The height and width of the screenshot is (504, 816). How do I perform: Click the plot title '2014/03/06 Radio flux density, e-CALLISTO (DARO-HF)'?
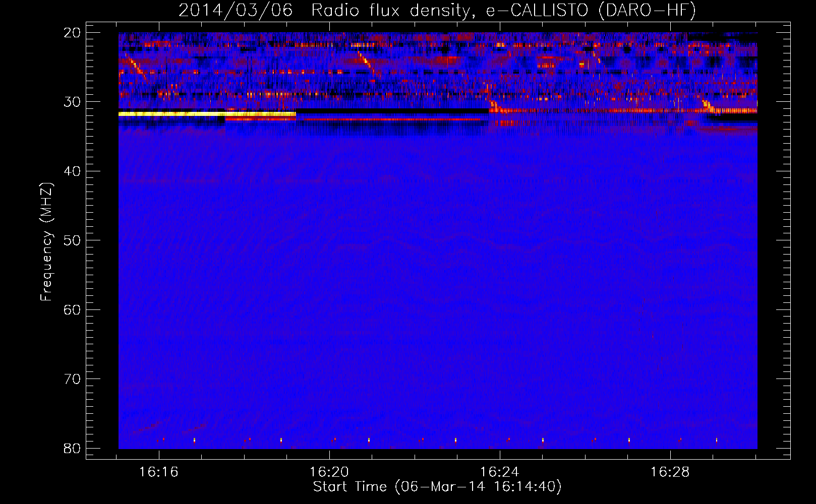pos(437,10)
